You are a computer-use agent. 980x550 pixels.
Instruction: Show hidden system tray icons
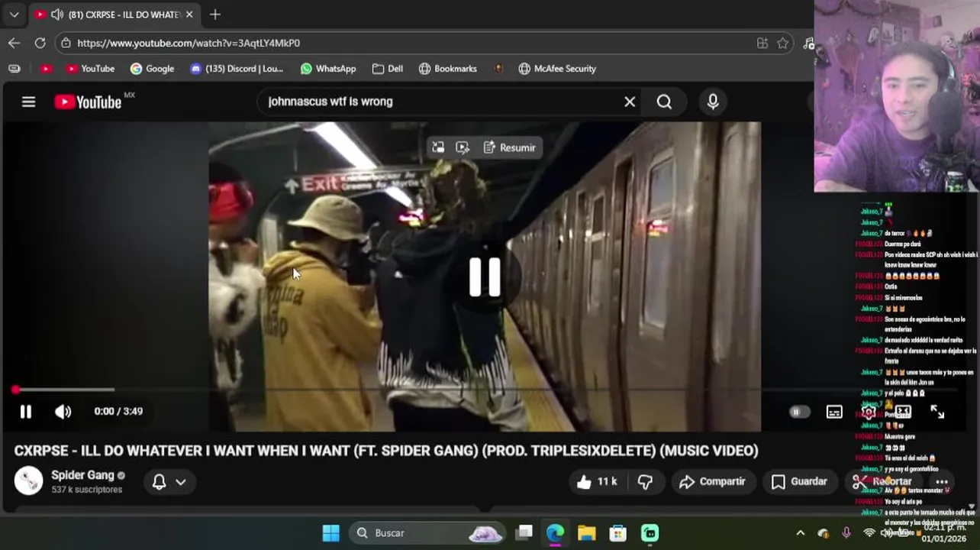(800, 533)
